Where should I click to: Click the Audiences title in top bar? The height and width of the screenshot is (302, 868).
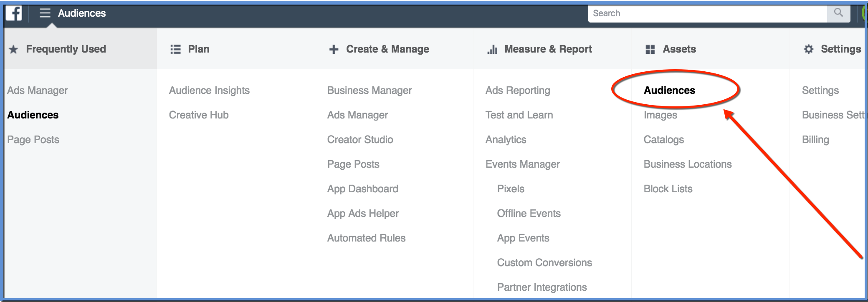(x=82, y=13)
